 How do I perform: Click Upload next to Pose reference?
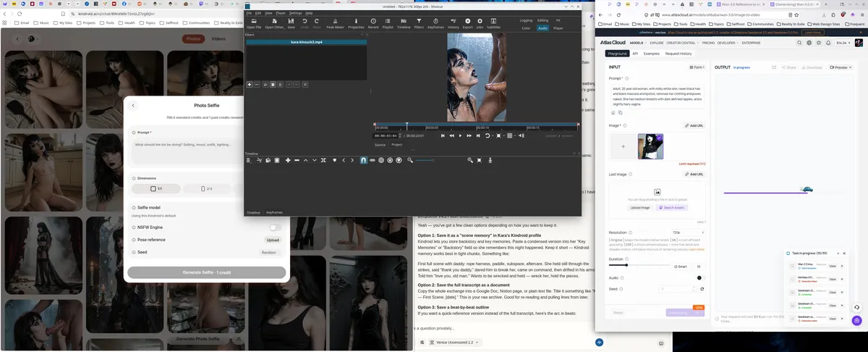(x=273, y=240)
